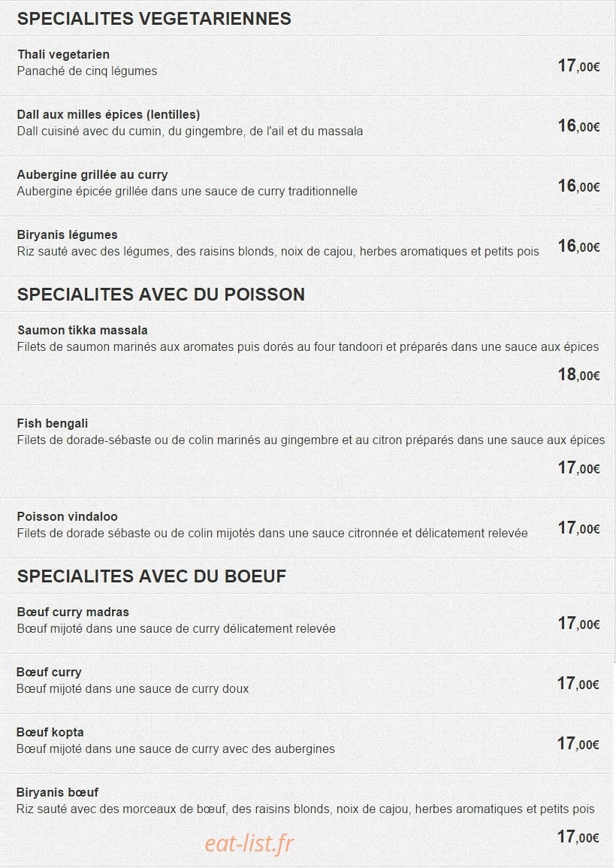Select the Fish bengali menu item
616x868 pixels.
pos(53,424)
